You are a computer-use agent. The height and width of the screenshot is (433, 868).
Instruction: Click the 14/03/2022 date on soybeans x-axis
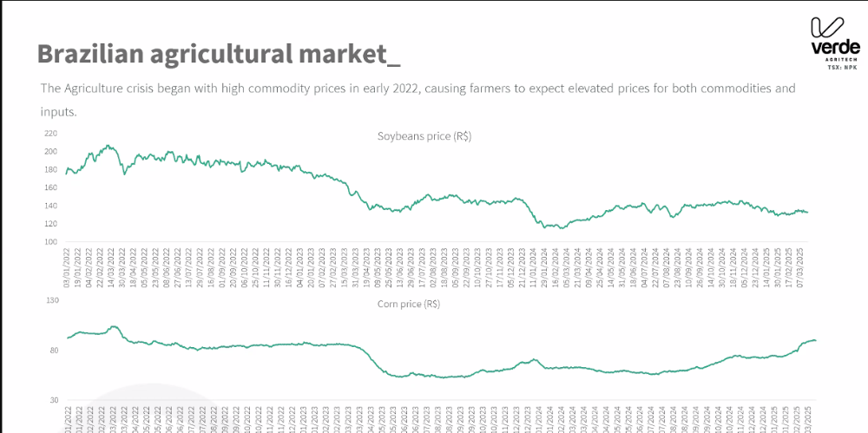(x=110, y=266)
